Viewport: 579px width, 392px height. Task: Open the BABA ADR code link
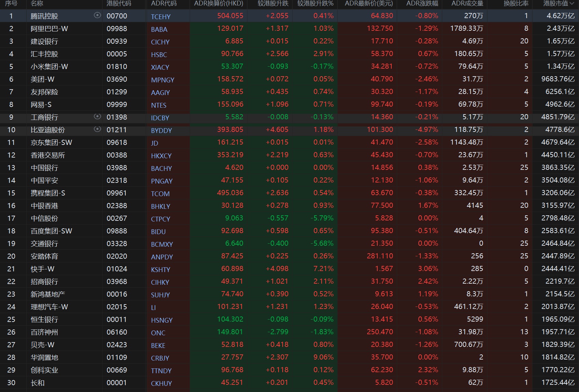pos(159,29)
